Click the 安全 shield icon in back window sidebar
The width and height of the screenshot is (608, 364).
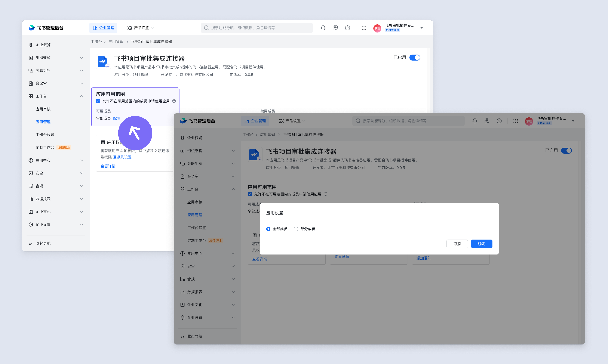(31, 173)
